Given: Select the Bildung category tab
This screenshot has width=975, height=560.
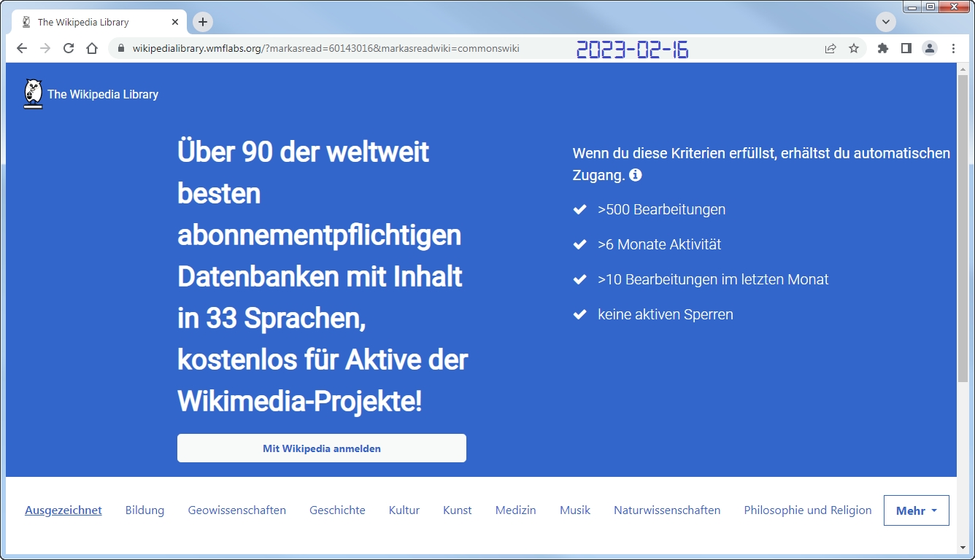Looking at the screenshot, I should 144,510.
